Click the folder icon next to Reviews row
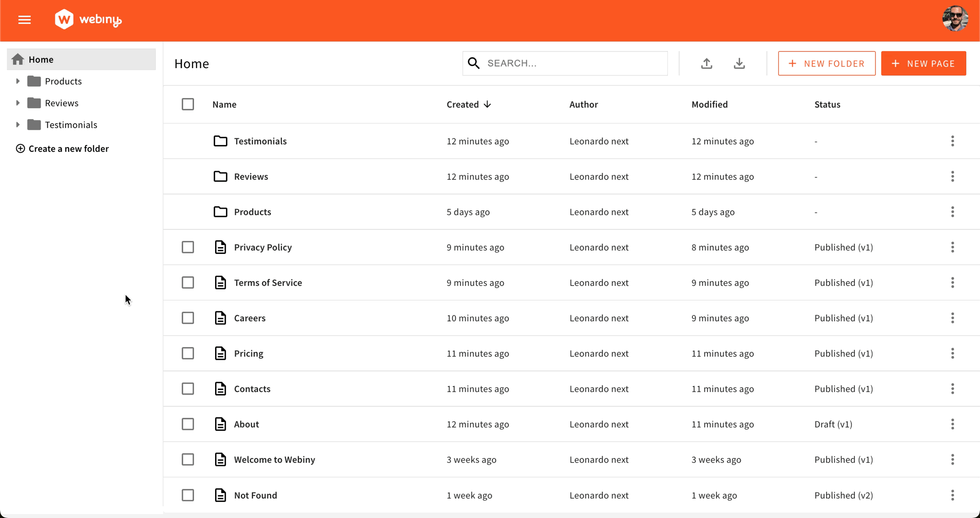Viewport: 980px width, 518px height. click(220, 176)
